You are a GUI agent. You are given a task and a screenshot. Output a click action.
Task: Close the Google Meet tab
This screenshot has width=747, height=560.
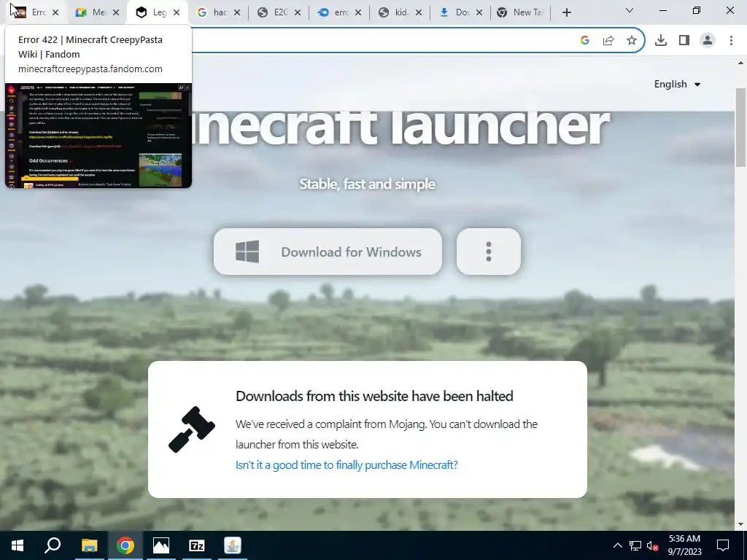click(x=116, y=13)
